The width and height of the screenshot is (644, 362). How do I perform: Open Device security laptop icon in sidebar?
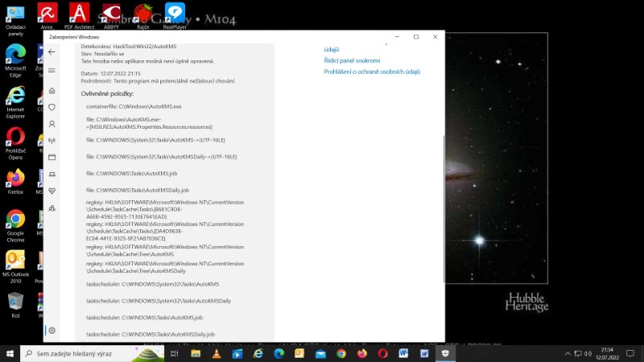[52, 175]
